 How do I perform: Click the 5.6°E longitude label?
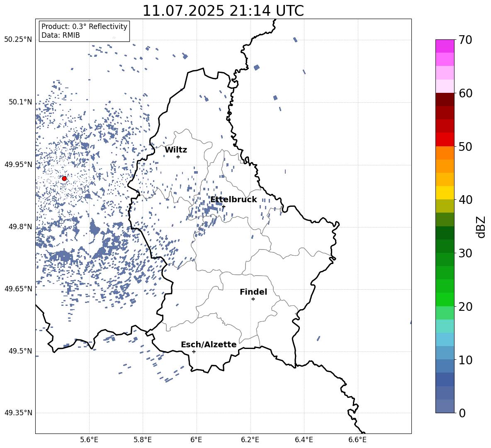pyautogui.click(x=89, y=440)
